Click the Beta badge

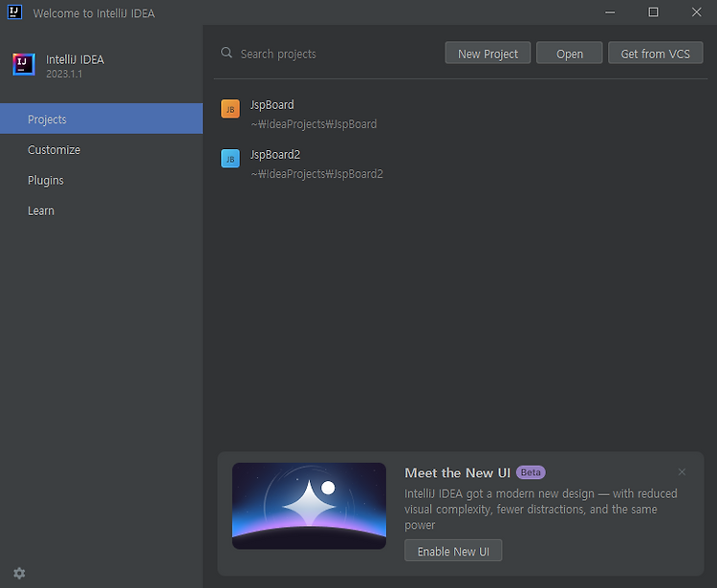click(531, 472)
